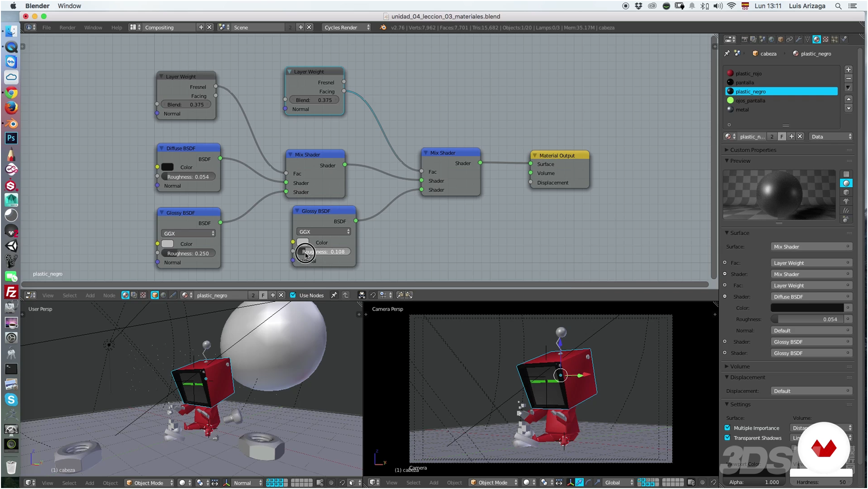Screen dimensions: 868x489
Task: Open the Particles properties tab icon
Action: click(834, 39)
